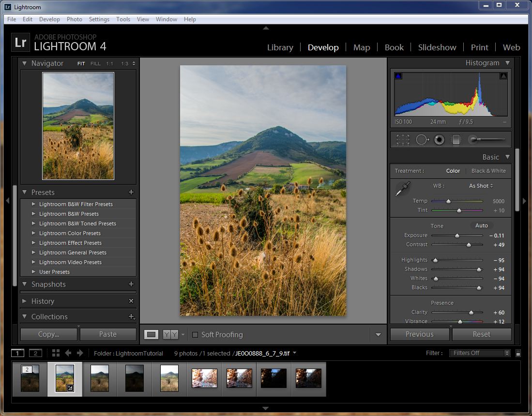The width and height of the screenshot is (532, 416).
Task: Click the Reset button
Action: 481,334
